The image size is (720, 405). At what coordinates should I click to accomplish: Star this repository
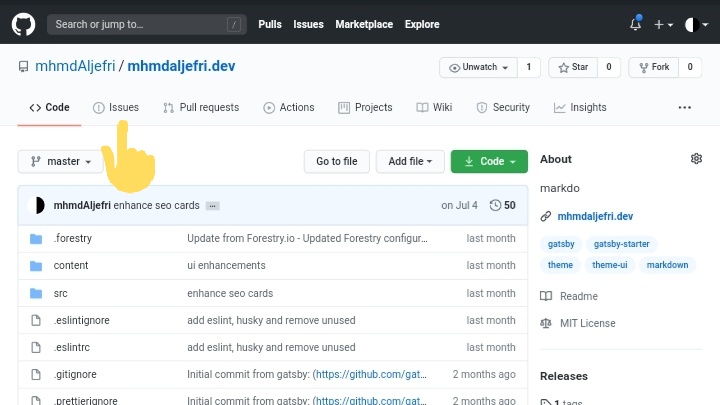point(573,68)
